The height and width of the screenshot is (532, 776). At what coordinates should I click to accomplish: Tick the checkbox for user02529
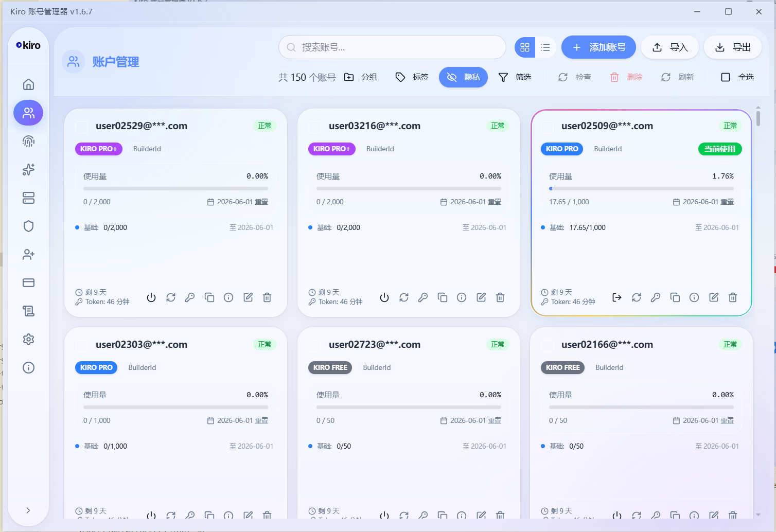pyautogui.click(x=81, y=127)
